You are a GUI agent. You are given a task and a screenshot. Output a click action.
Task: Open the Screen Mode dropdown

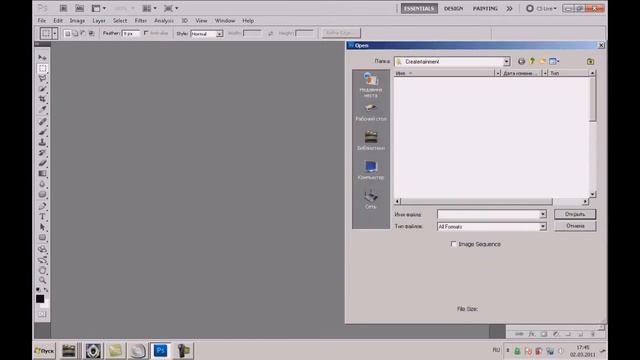tap(171, 8)
